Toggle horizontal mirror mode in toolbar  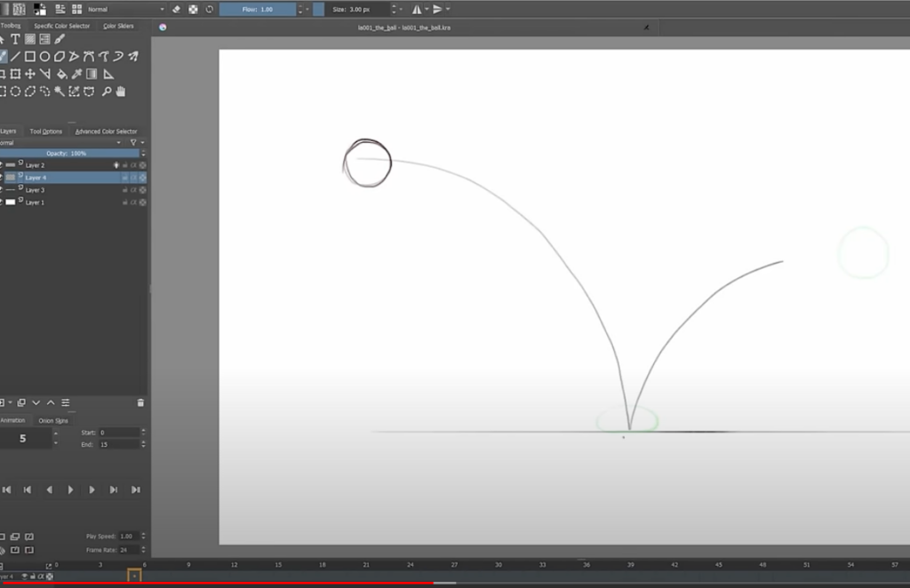(x=416, y=9)
